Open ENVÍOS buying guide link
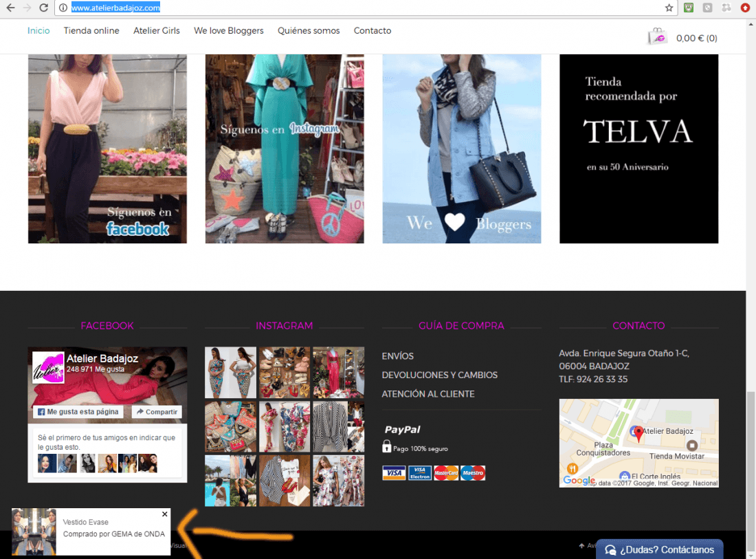756x559 pixels. pyautogui.click(x=398, y=356)
